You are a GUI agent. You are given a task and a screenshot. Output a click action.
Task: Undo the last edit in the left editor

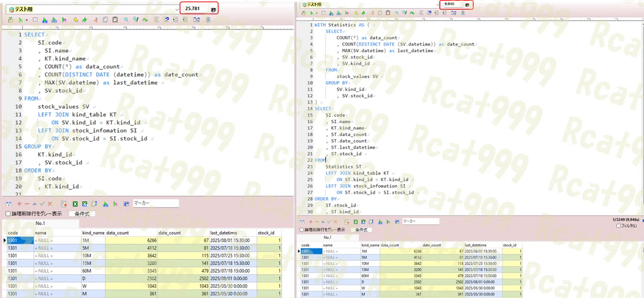pyautogui.click(x=76, y=20)
